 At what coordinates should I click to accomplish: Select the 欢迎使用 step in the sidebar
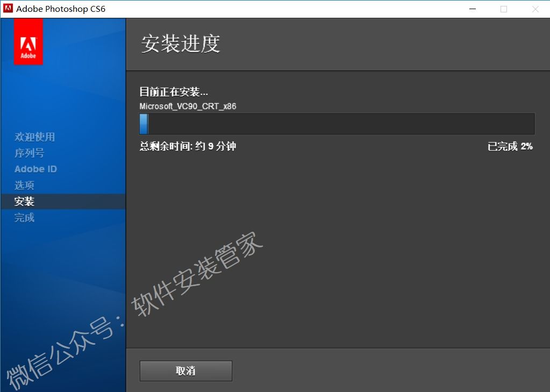[x=34, y=137]
